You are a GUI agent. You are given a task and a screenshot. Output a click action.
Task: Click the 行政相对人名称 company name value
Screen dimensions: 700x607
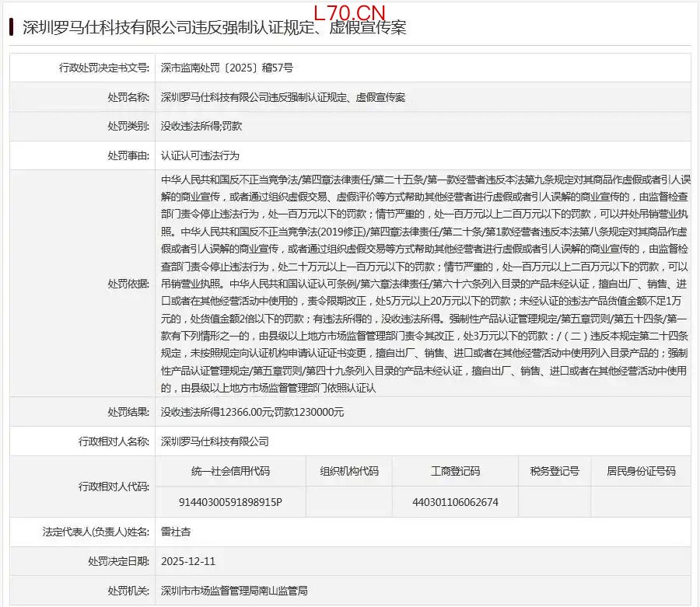point(215,441)
